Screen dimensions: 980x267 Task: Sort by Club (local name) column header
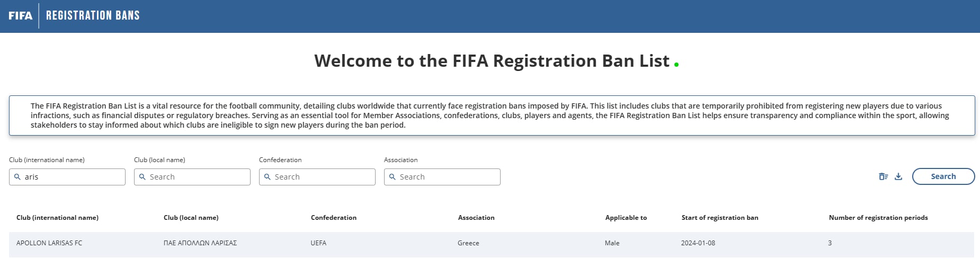tap(191, 218)
